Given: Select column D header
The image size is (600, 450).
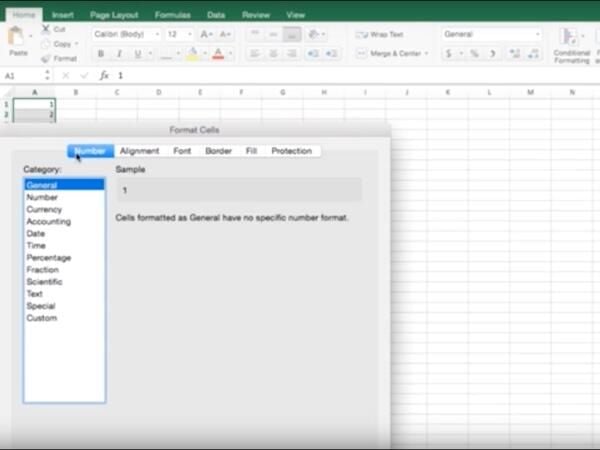Looking at the screenshot, I should [x=158, y=92].
